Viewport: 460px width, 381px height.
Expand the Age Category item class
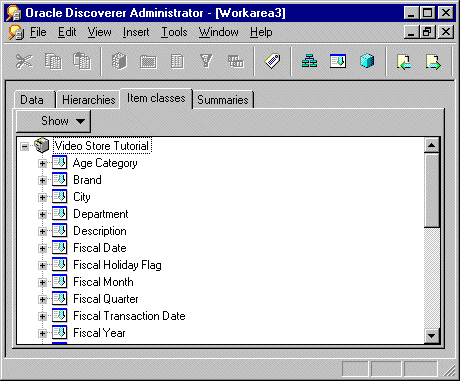coord(42,163)
